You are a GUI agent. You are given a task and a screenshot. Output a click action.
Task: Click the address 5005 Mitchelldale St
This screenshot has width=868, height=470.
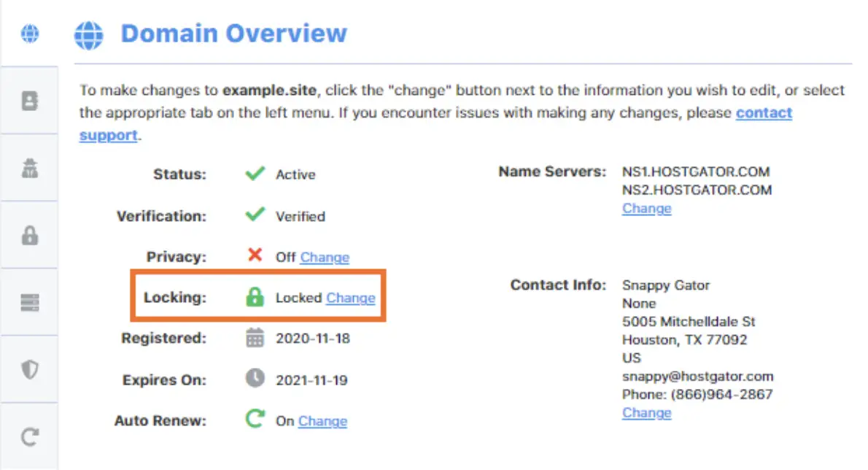[689, 322]
